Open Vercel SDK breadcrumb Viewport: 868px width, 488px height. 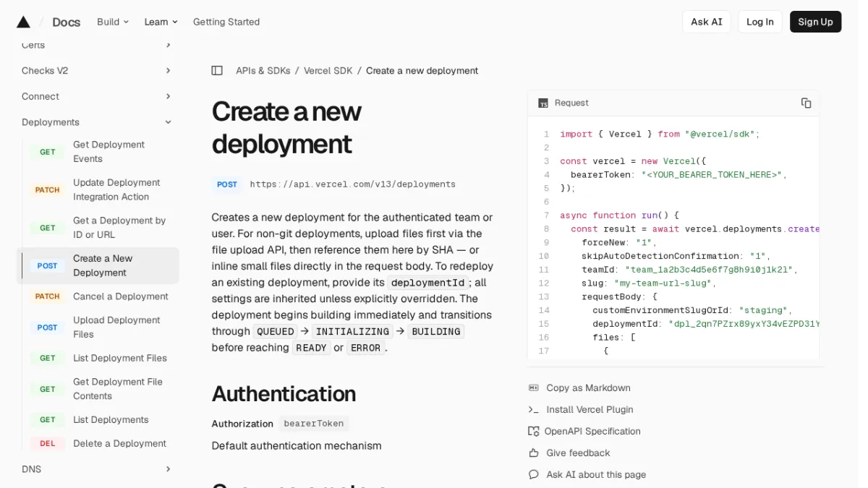coord(328,70)
